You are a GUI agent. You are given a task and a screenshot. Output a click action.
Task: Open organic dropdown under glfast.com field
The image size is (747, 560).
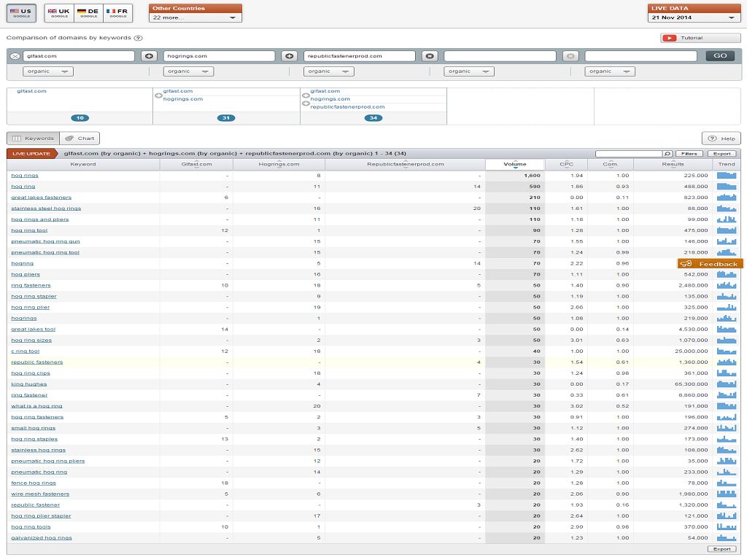(x=48, y=71)
